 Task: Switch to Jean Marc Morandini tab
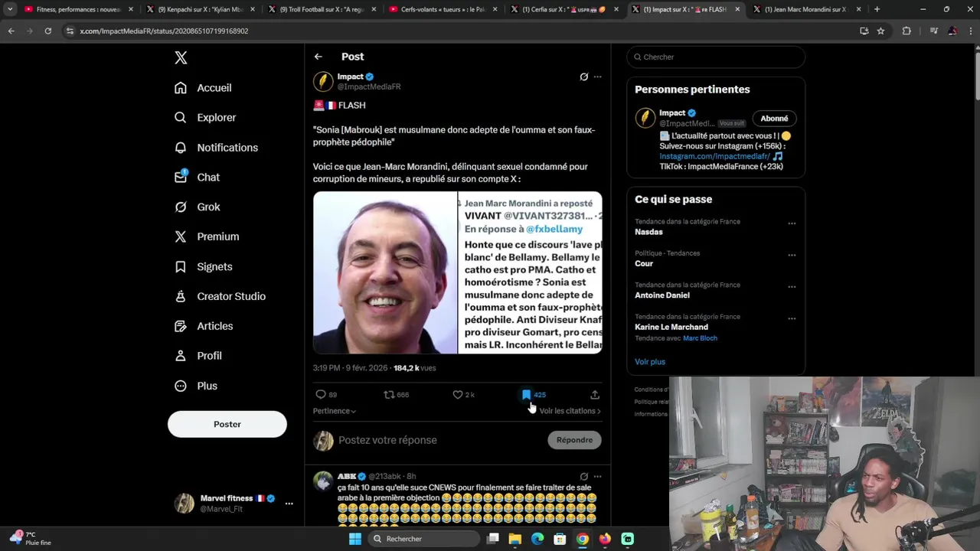tap(805, 9)
